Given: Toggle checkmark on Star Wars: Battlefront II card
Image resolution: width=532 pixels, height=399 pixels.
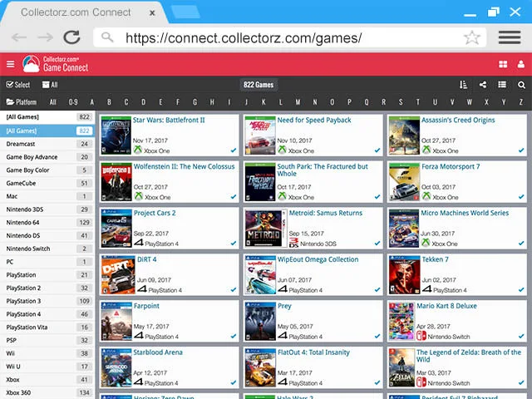Looking at the screenshot, I should [234, 150].
